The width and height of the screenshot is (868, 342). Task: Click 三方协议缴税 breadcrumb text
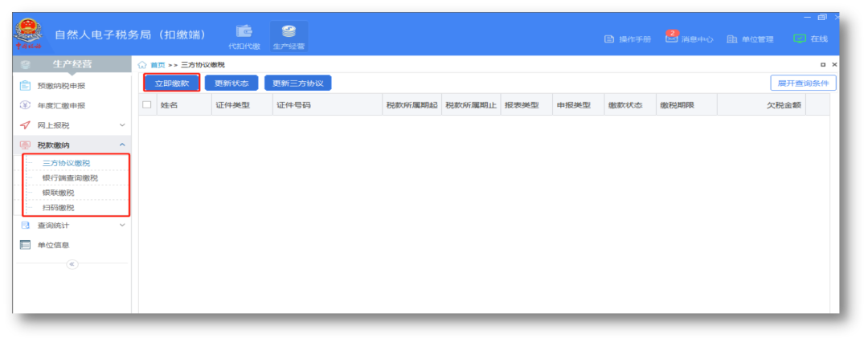(203, 65)
